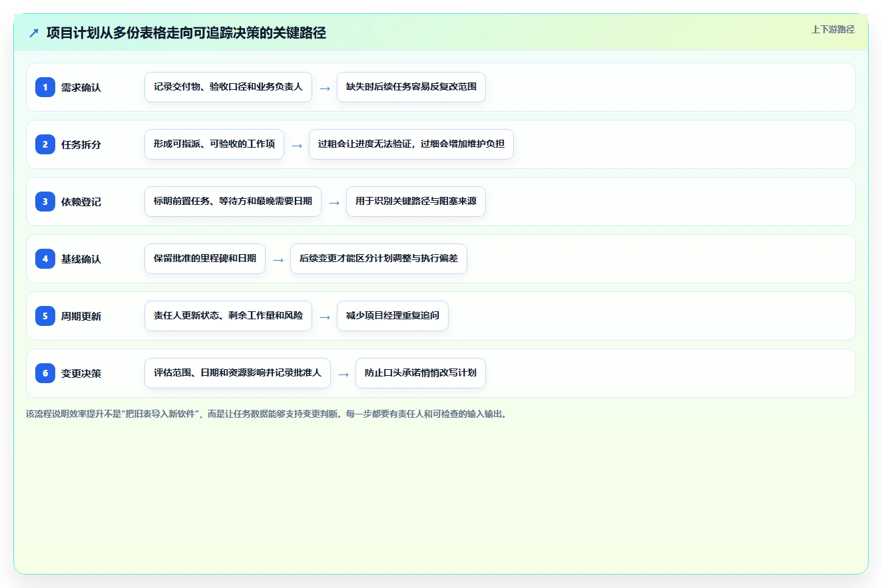Click the arrow in the 依赖登记 row
This screenshot has height=588, width=882.
[x=334, y=202]
